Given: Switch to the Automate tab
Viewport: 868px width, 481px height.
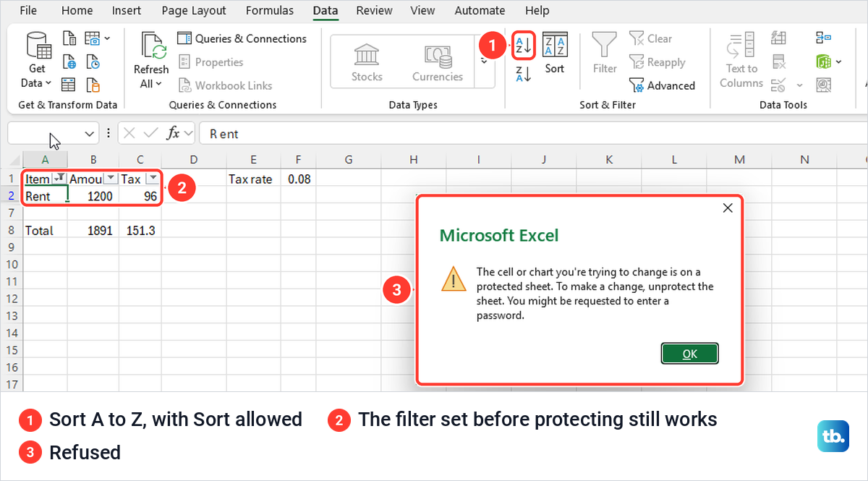Looking at the screenshot, I should pos(480,10).
